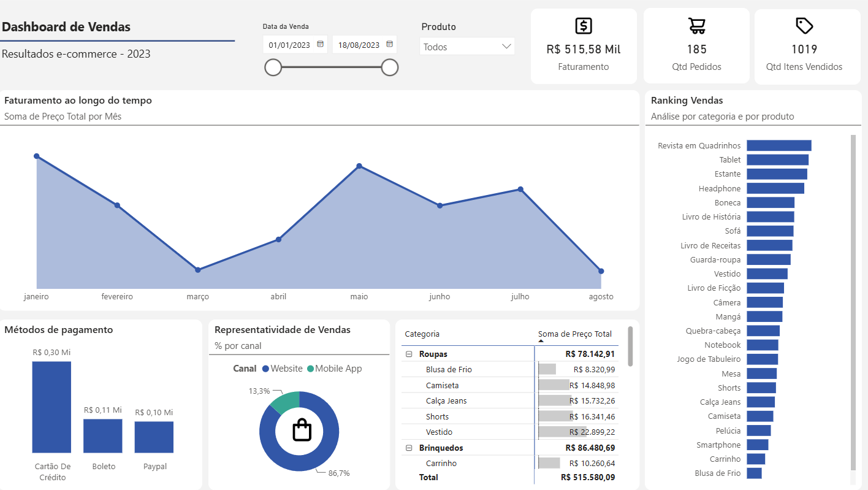Collapse the Brinquedos category row

pyautogui.click(x=409, y=448)
